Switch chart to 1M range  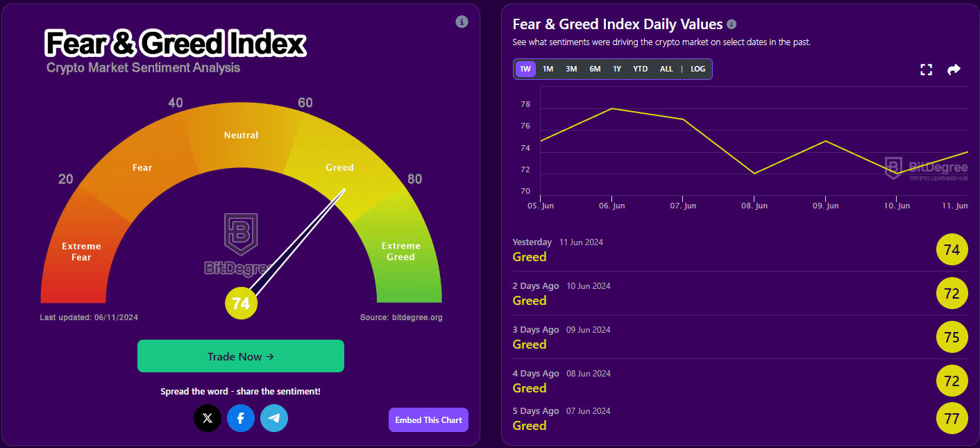[x=548, y=69]
